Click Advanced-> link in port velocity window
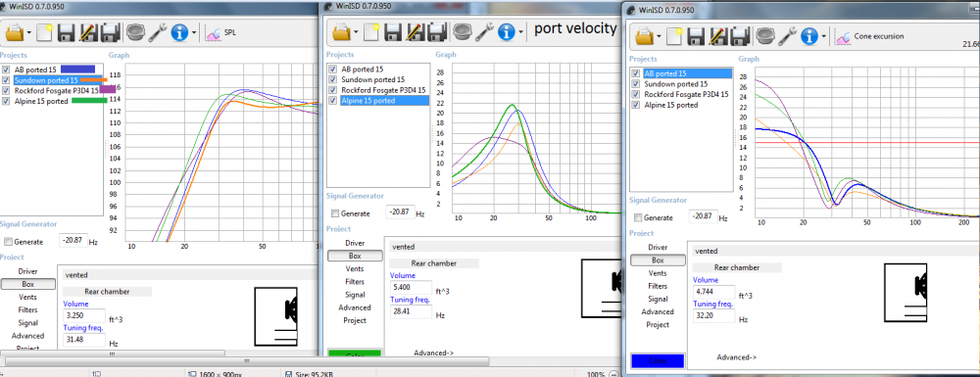Image resolution: width=980 pixels, height=377 pixels. pos(433,353)
